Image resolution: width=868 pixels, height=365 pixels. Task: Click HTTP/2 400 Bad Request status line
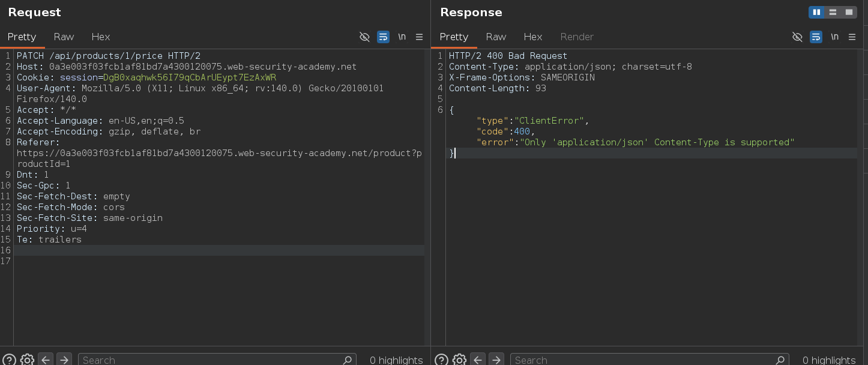pyautogui.click(x=508, y=56)
